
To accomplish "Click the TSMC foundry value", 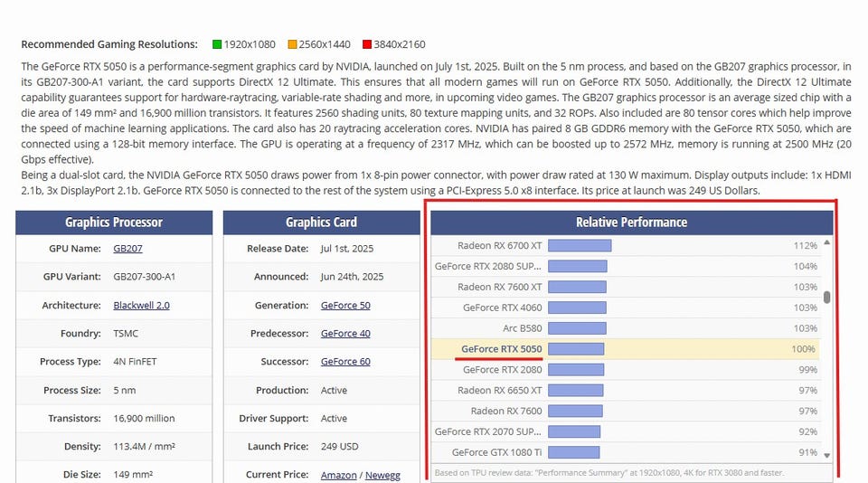I will pos(126,334).
